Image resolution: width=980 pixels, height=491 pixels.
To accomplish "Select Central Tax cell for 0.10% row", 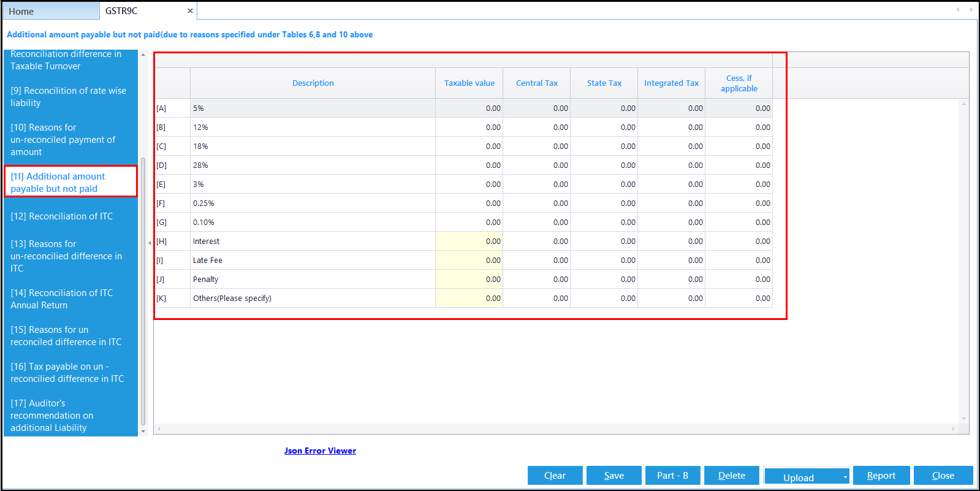I will [537, 222].
